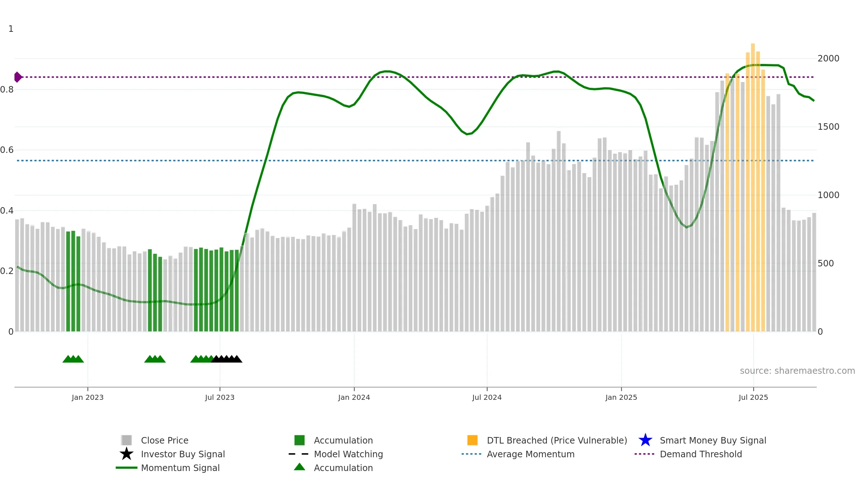Click the DTL Breached (Price Vulnerable) label

pos(557,440)
